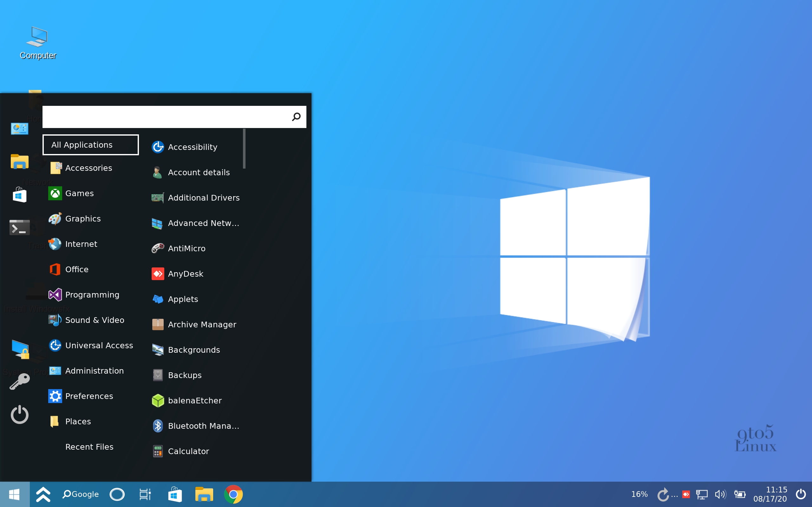The width and height of the screenshot is (812, 507).
Task: Toggle the power/shutdown button
Action: pyautogui.click(x=19, y=415)
